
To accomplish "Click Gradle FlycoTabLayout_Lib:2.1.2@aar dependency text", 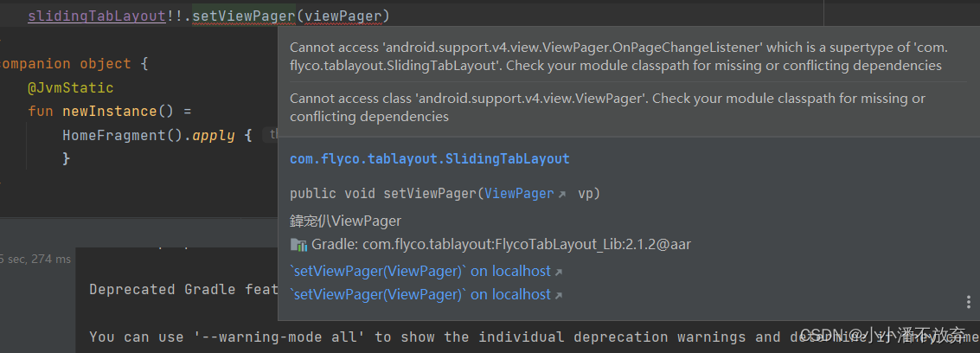I will [x=501, y=245].
